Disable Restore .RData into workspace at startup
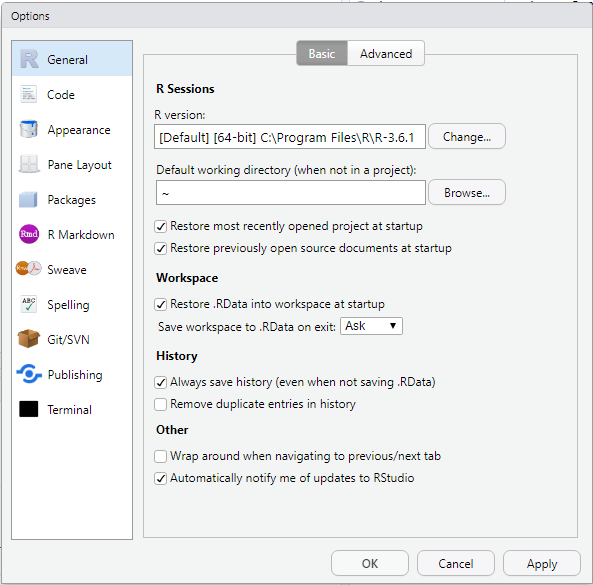Image resolution: width=593 pixels, height=585 pixels. (x=160, y=304)
